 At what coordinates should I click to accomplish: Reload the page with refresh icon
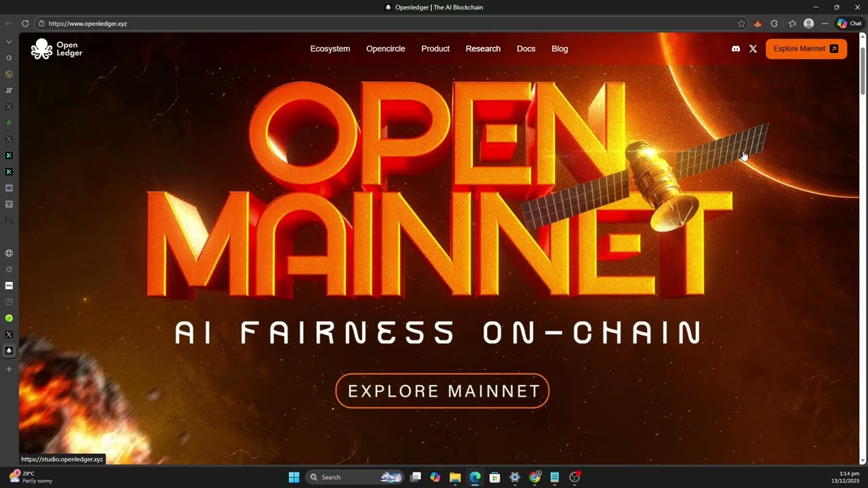pyautogui.click(x=25, y=24)
